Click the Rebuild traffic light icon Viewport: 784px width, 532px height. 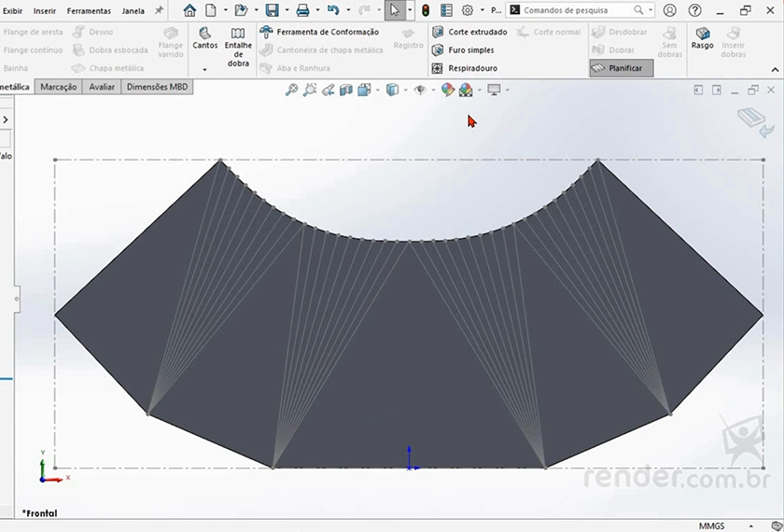pyautogui.click(x=425, y=10)
